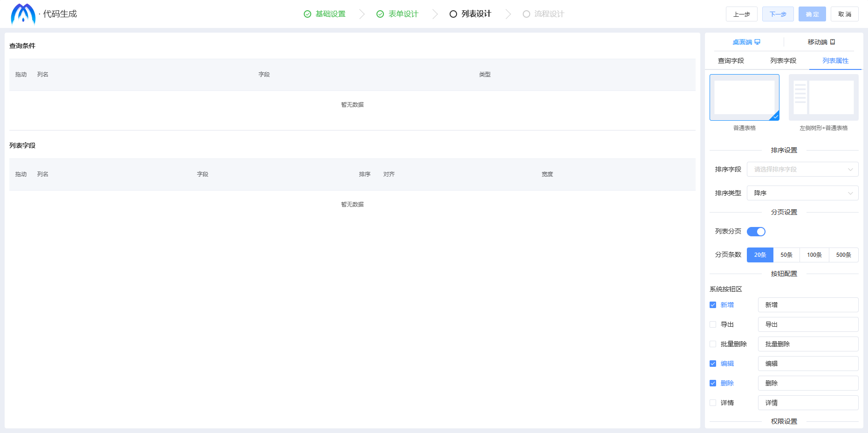The height and width of the screenshot is (433, 868).
Task: Click the 详情 label text field
Action: pos(808,403)
